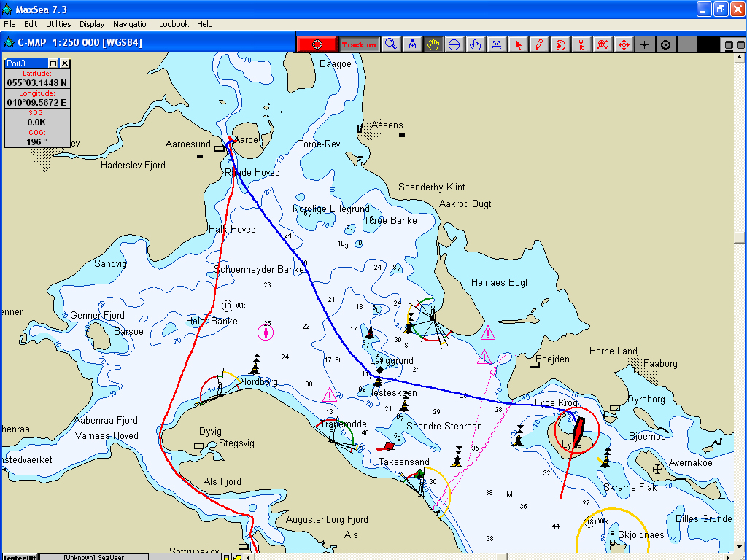Click the rightmost palette display icon
Viewport: 747px width, 560px height.
pos(740,44)
